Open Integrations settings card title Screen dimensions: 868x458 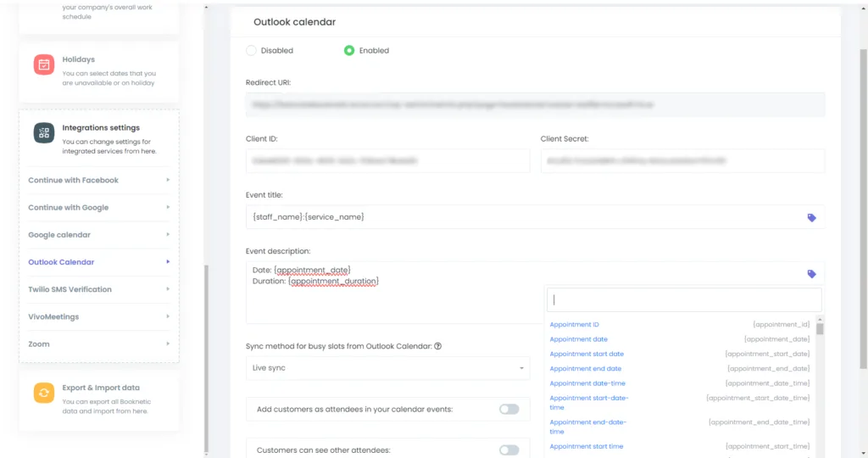click(x=101, y=127)
